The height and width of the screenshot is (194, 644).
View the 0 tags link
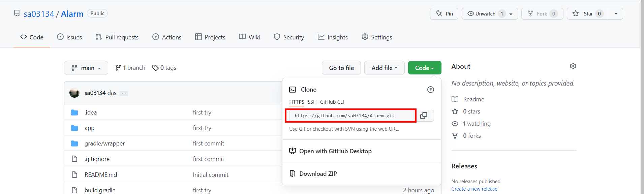click(164, 68)
